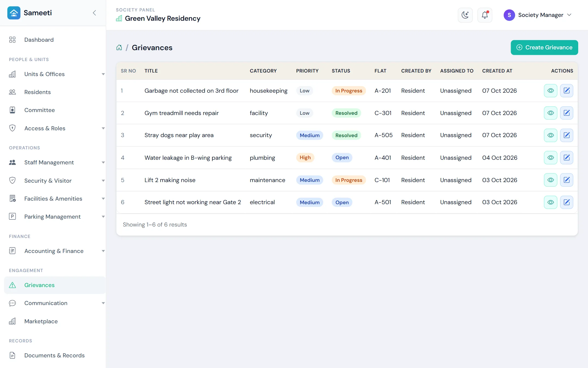This screenshot has height=368, width=588.
Task: Expand the Parking Management menu
Action: 55,217
